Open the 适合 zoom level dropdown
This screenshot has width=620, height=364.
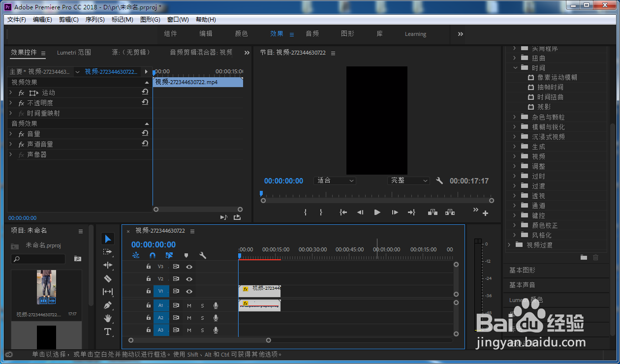point(335,181)
